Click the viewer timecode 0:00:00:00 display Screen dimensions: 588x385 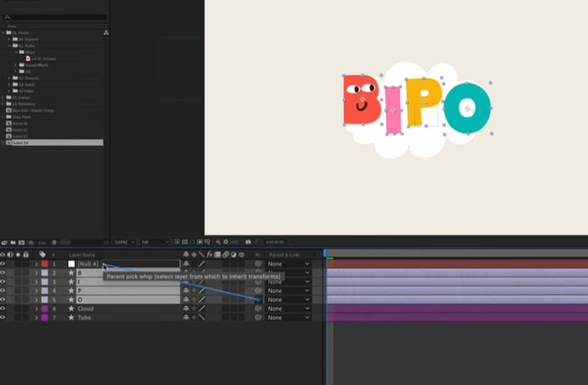coord(275,243)
